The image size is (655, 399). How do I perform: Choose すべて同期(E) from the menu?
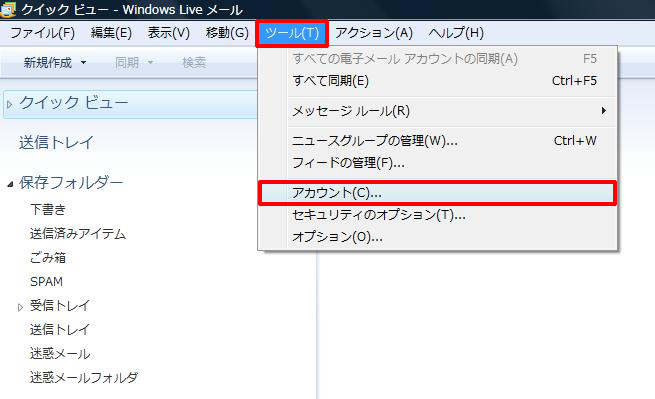coord(437,81)
